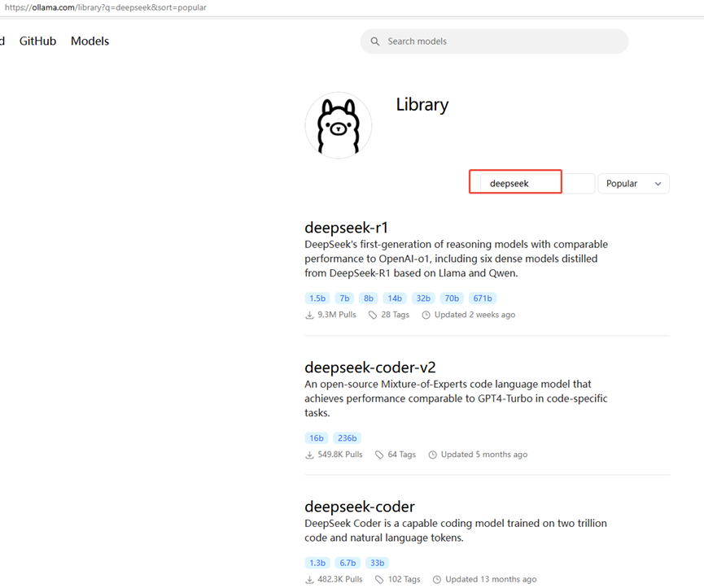Select the 33b size tag
The width and height of the screenshot is (704, 588).
tap(377, 563)
